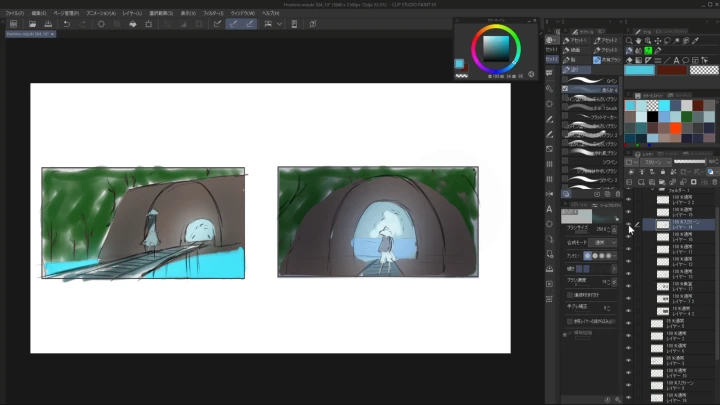Select the Auto select magic wand tool
The height and width of the screenshot is (405, 720).
tap(677, 41)
